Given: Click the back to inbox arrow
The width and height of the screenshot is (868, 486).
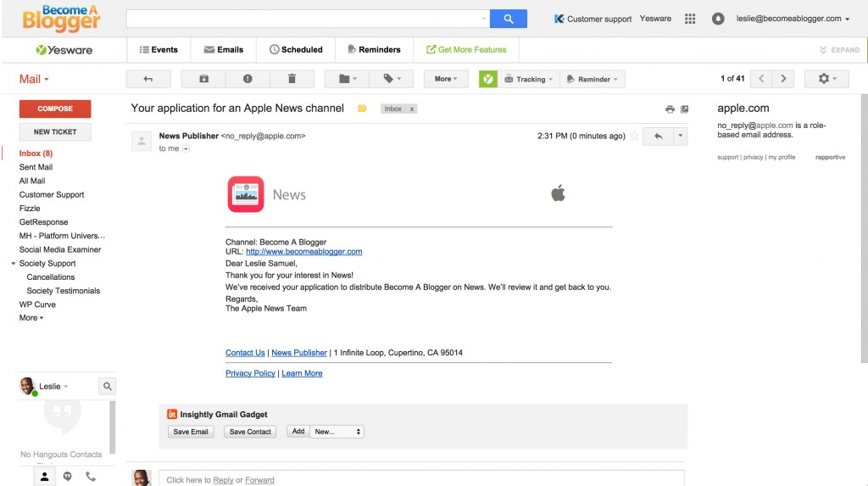Looking at the screenshot, I should coord(147,79).
